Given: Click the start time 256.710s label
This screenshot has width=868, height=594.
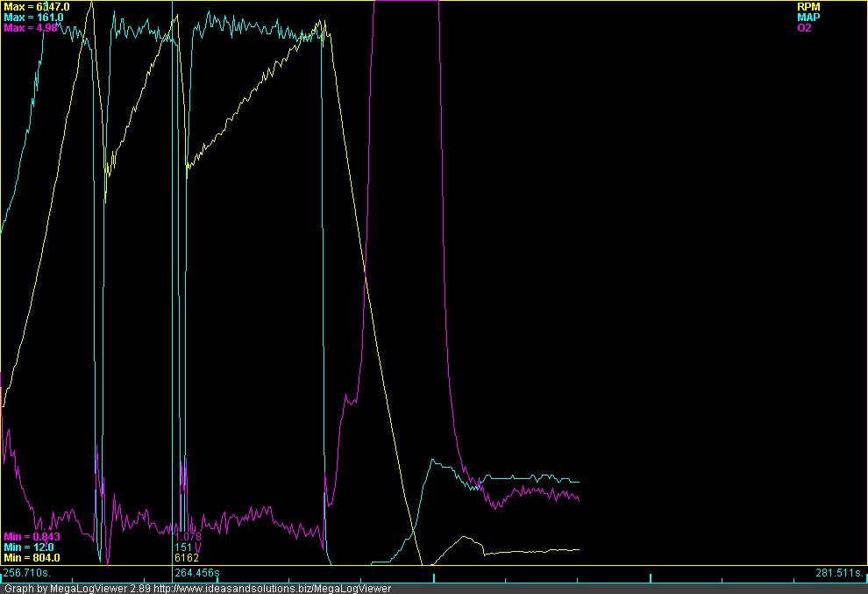Looking at the screenshot, I should (26, 572).
